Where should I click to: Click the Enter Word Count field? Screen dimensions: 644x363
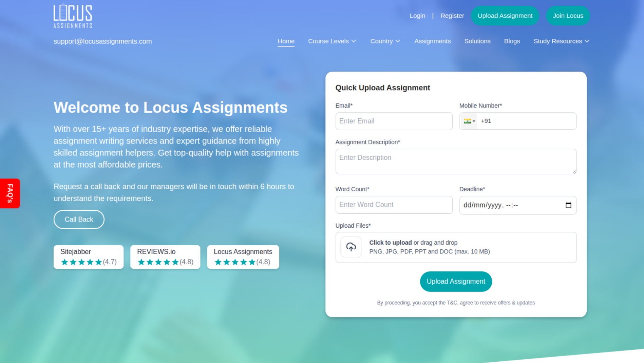pos(394,205)
